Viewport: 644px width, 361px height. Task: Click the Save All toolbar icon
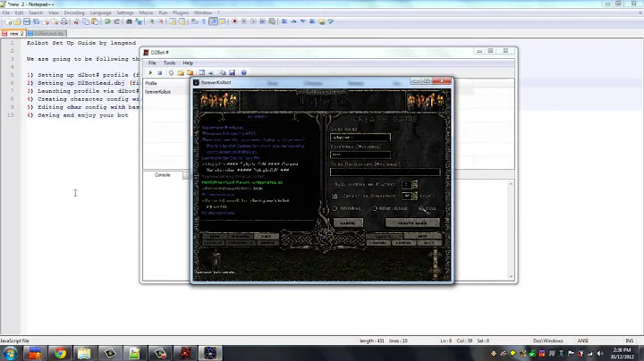36,21
